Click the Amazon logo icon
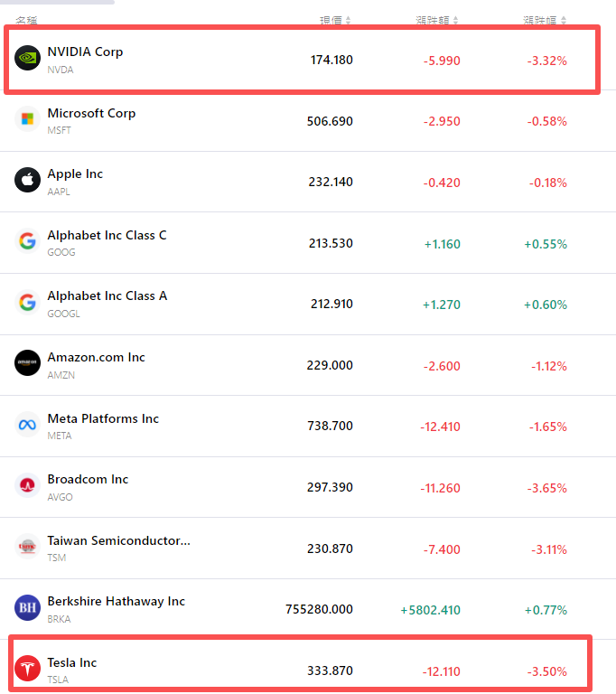The width and height of the screenshot is (616, 694). pyautogui.click(x=28, y=363)
